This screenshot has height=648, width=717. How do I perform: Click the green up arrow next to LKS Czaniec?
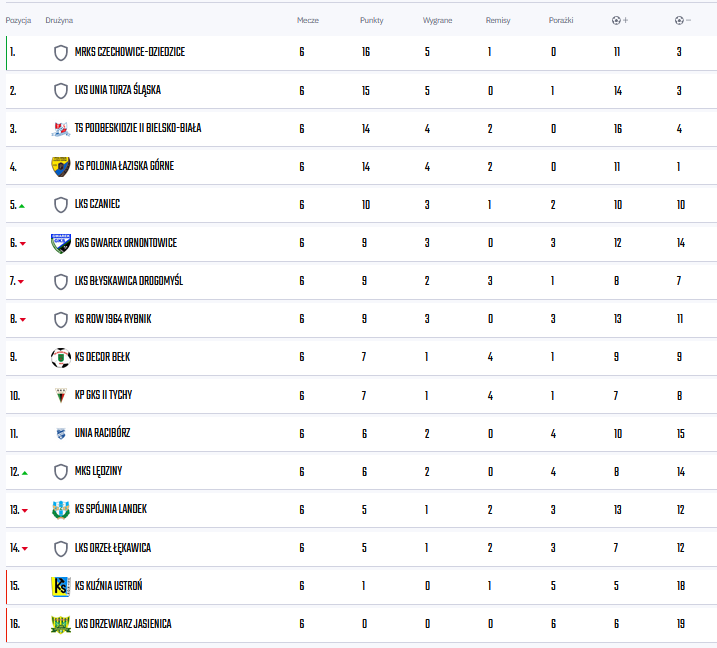coord(21,206)
